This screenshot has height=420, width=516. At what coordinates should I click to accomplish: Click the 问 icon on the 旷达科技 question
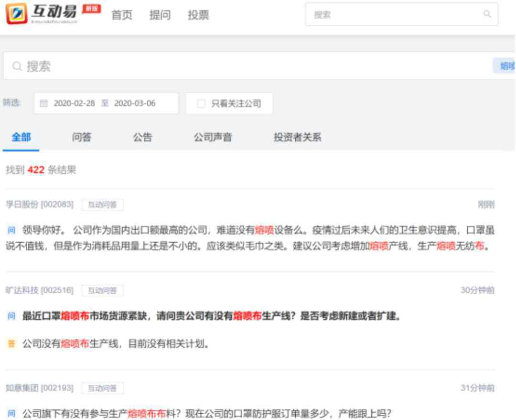click(x=11, y=316)
